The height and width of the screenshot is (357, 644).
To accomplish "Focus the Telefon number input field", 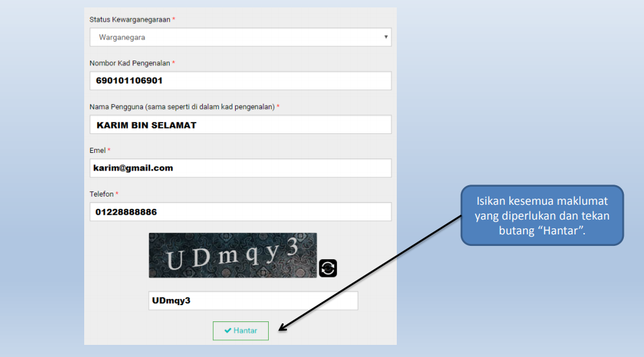I will pos(240,212).
